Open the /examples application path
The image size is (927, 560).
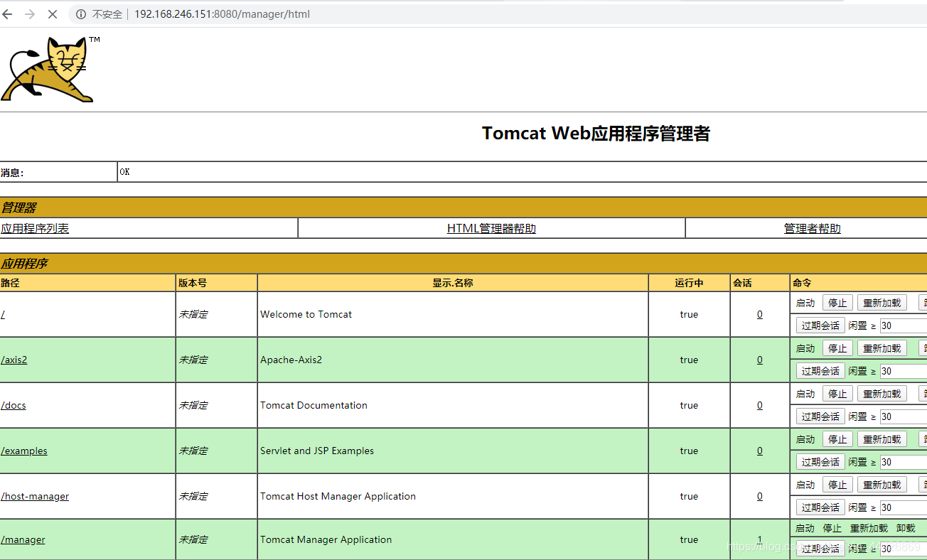[x=24, y=451]
